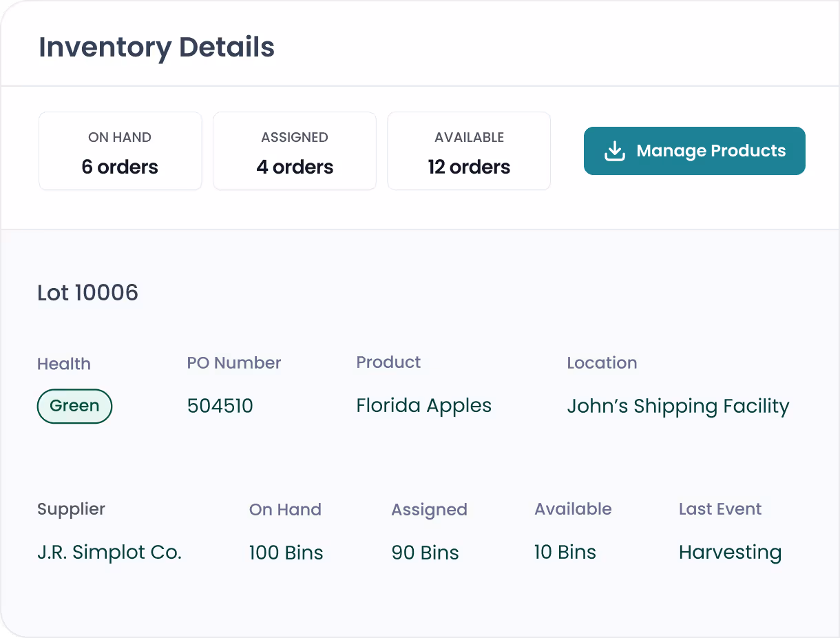The image size is (840, 638).
Task: Click the On Hand 100 Bins value
Action: [286, 552]
